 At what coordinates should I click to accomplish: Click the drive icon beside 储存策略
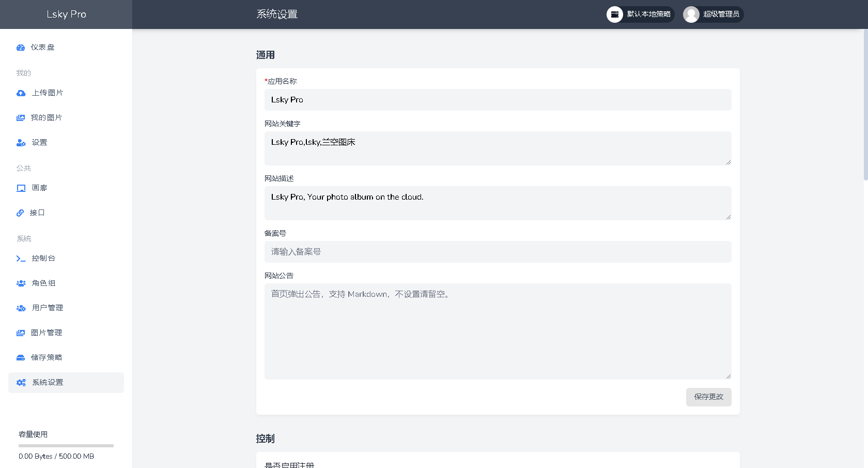[x=21, y=358]
